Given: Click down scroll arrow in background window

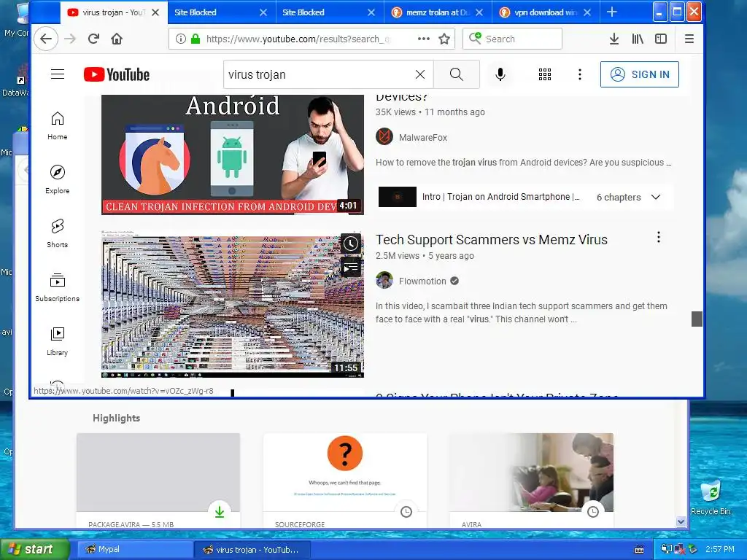Looking at the screenshot, I should [x=681, y=521].
